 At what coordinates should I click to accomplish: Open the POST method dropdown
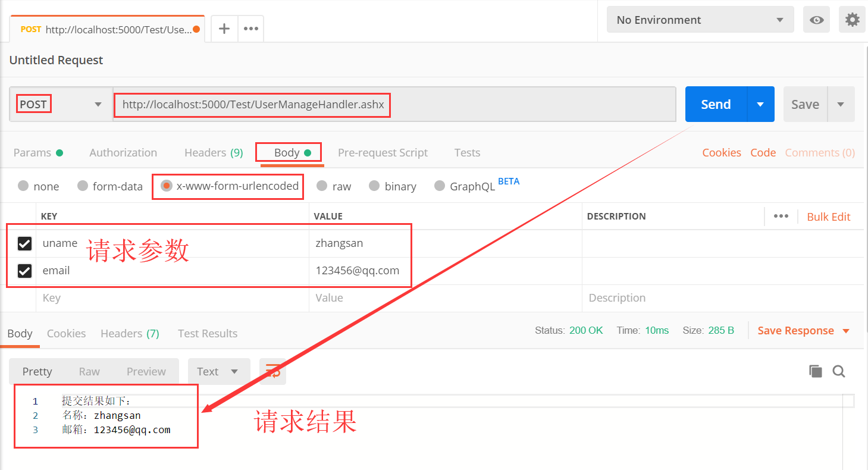pyautogui.click(x=97, y=104)
